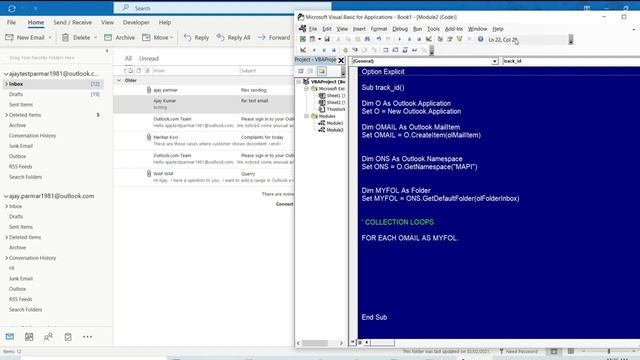Open Outlook People navigation icon

click(48, 337)
